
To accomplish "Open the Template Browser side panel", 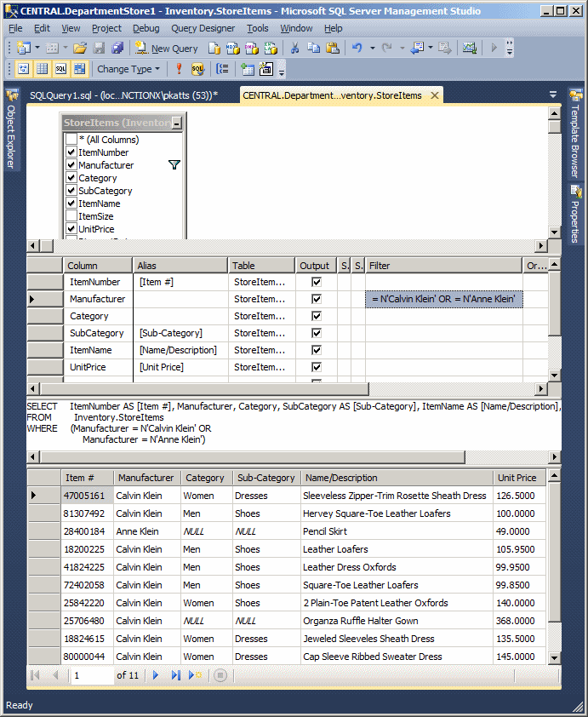I will [x=575, y=133].
